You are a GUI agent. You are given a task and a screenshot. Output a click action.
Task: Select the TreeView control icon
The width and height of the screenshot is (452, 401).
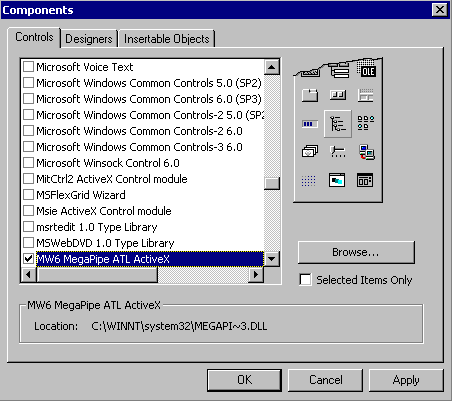[338, 123]
